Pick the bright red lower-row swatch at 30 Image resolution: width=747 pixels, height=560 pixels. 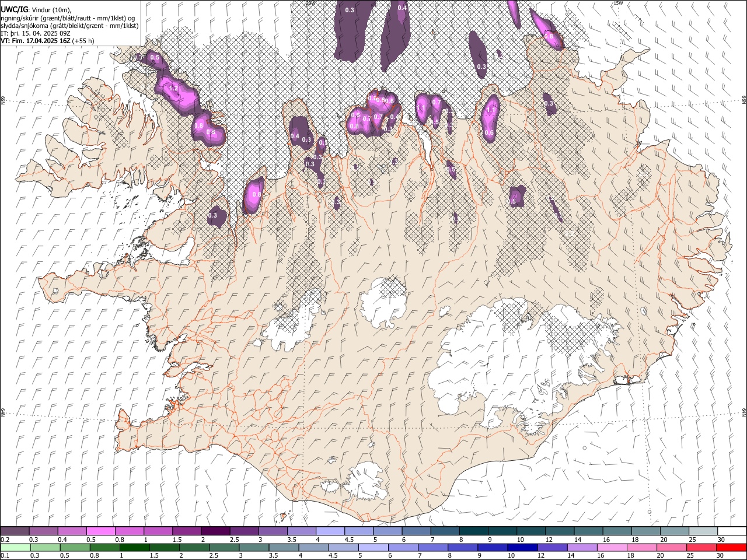[x=731, y=548]
